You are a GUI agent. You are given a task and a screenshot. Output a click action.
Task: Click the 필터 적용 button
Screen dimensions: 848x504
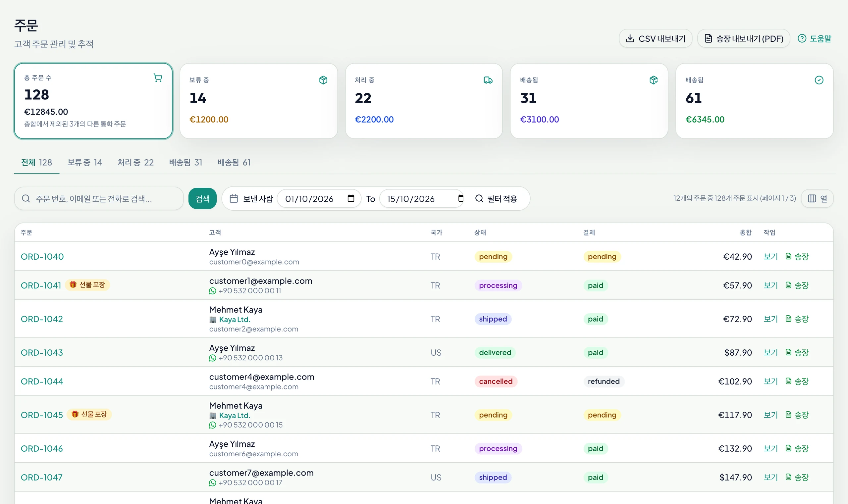pyautogui.click(x=496, y=198)
